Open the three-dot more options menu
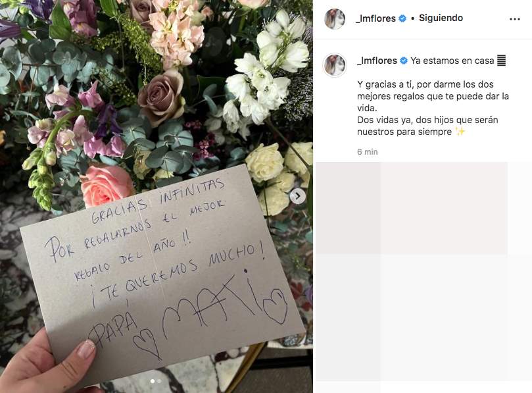The width and height of the screenshot is (532, 393). 515,19
